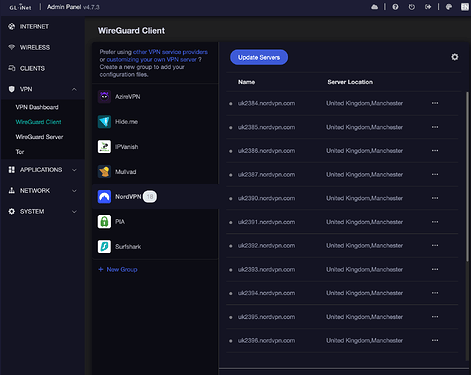Click the NordVPN logo icon
Viewport: 471px width, 375px height.
click(104, 197)
